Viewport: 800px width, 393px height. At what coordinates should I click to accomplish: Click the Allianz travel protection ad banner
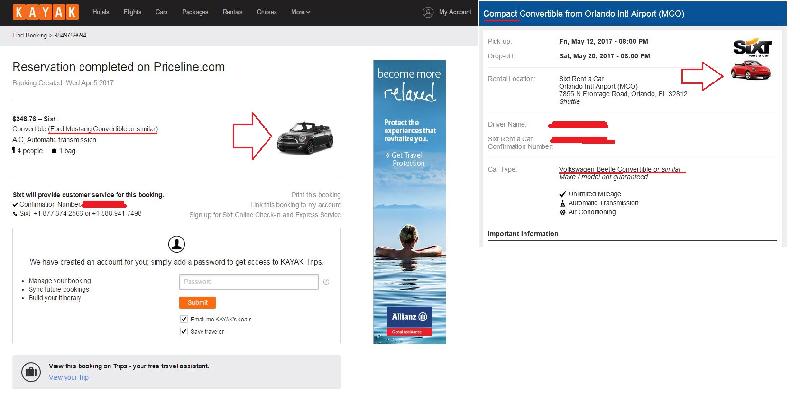tap(409, 202)
